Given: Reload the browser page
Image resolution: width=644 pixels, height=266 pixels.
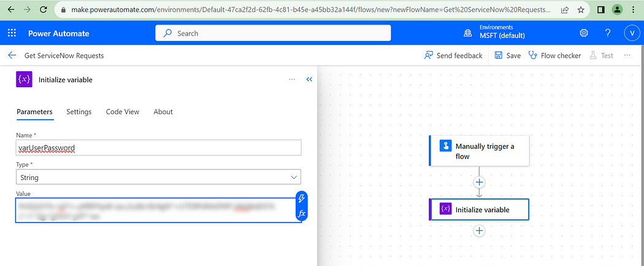Looking at the screenshot, I should click(43, 9).
